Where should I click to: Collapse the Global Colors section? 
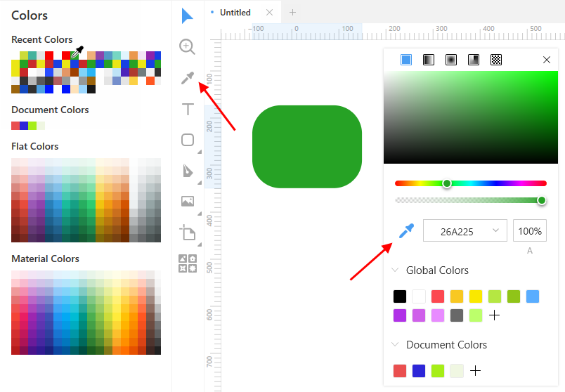tap(395, 270)
